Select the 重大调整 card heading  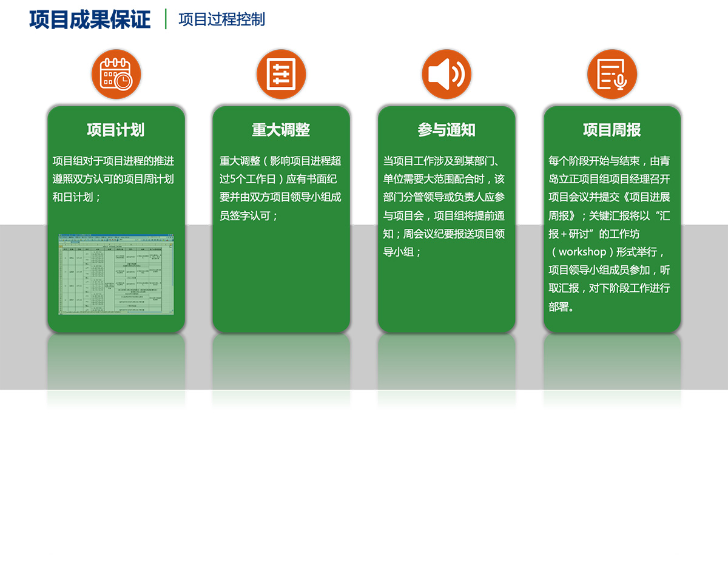coord(281,130)
